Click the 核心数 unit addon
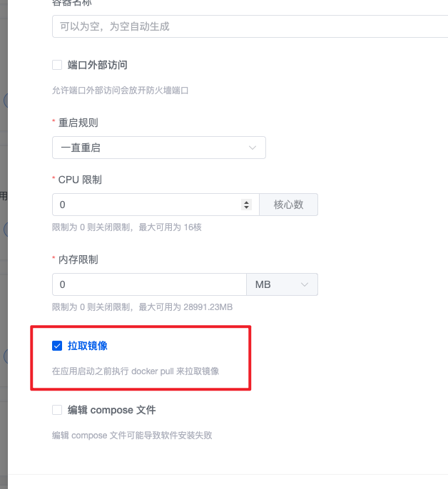This screenshot has height=489, width=448. coord(288,205)
